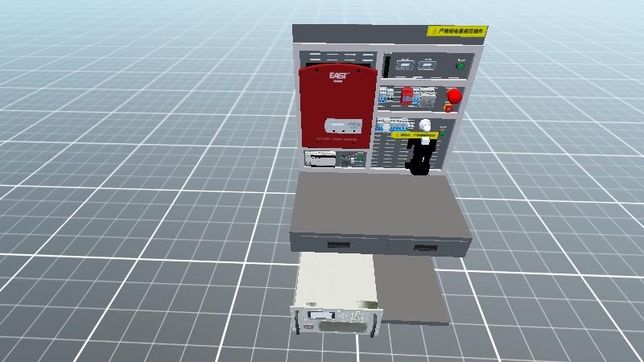Click the inverter's gray LCD display panel
The height and width of the screenshot is (362, 644).
pos(344,126)
